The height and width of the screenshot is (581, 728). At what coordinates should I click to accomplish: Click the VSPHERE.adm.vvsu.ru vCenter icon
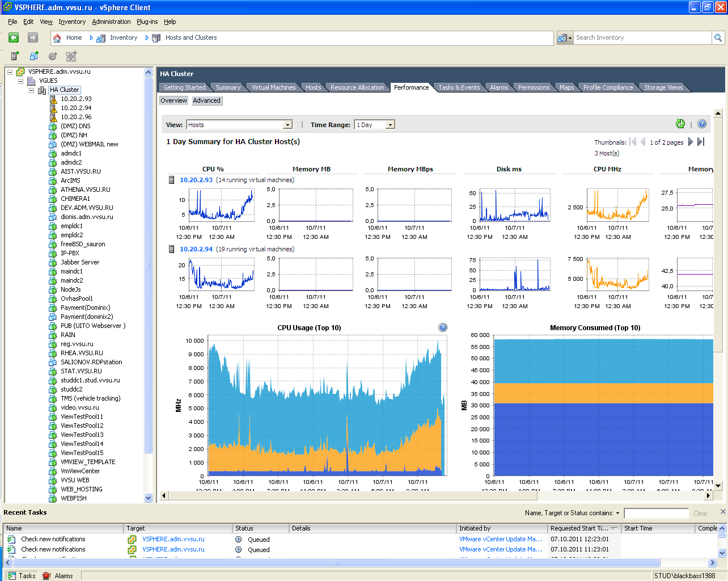[x=20, y=71]
